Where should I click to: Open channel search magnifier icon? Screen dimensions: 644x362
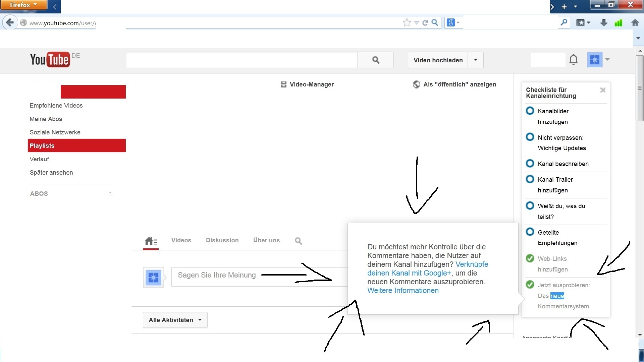(x=298, y=241)
